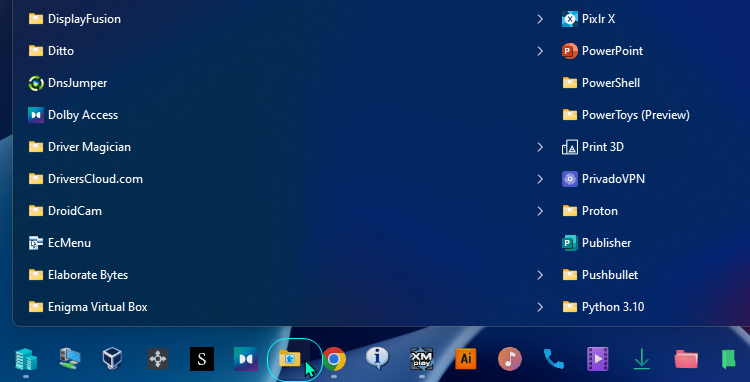The height and width of the screenshot is (382, 750).
Task: Open Google Chrome from the taskbar
Action: [x=334, y=359]
